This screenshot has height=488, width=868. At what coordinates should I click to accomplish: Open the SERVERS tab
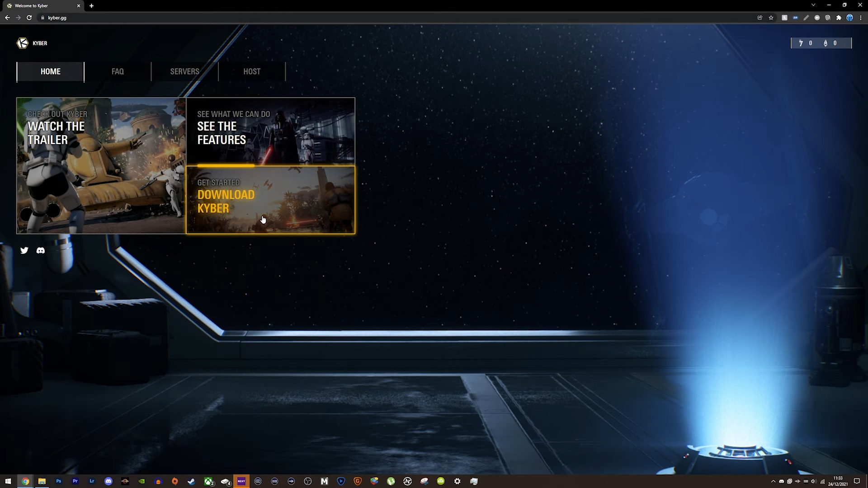pyautogui.click(x=184, y=71)
